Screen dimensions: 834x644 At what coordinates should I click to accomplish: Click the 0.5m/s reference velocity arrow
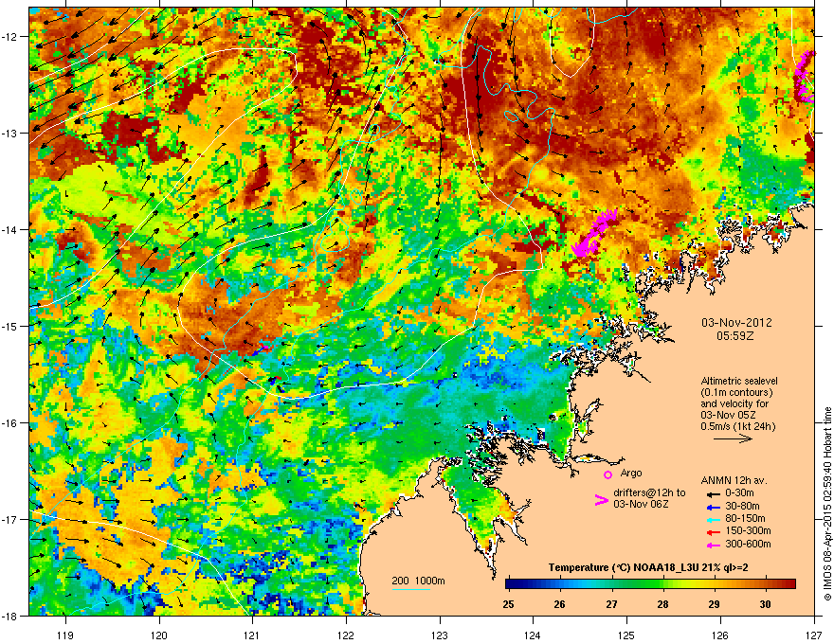point(733,438)
